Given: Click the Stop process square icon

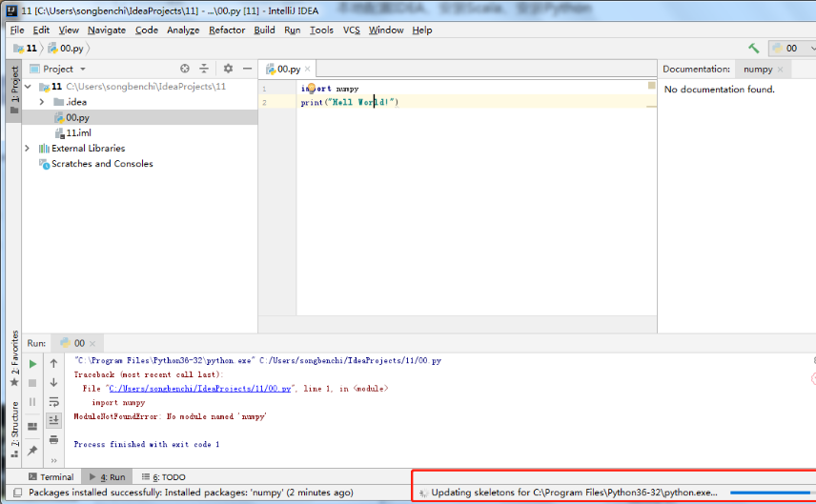Looking at the screenshot, I should pos(32,383).
